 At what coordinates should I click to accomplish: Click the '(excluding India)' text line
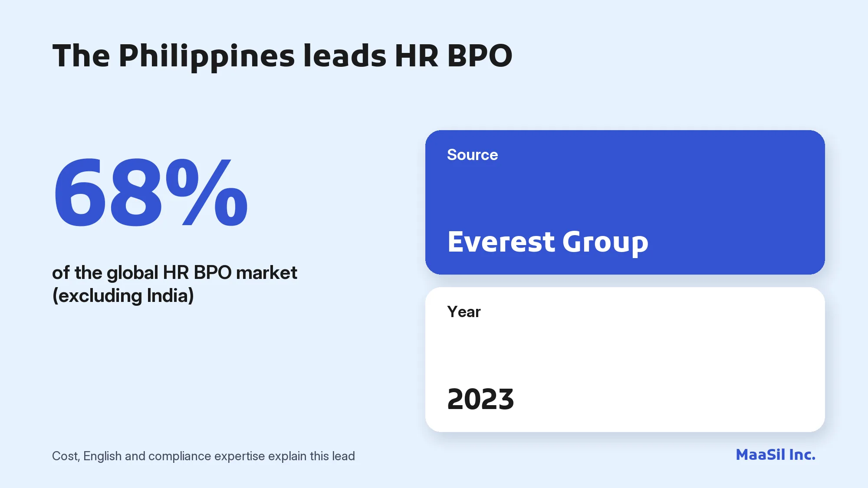[x=123, y=296]
